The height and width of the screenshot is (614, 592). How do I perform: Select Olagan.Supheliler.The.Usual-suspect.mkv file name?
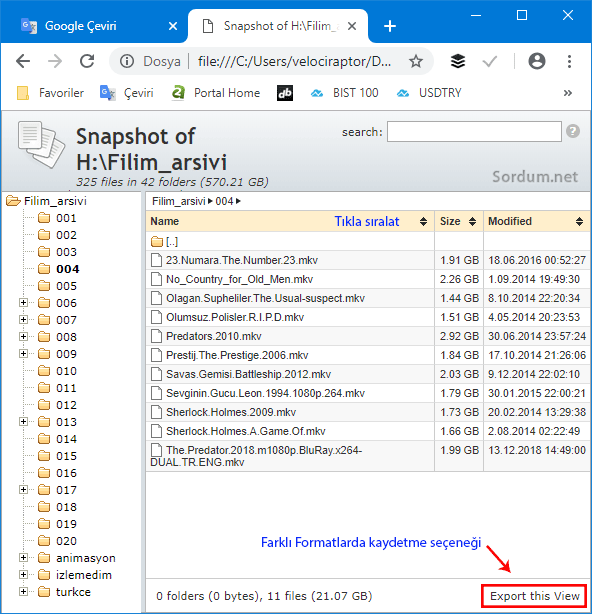point(265,298)
